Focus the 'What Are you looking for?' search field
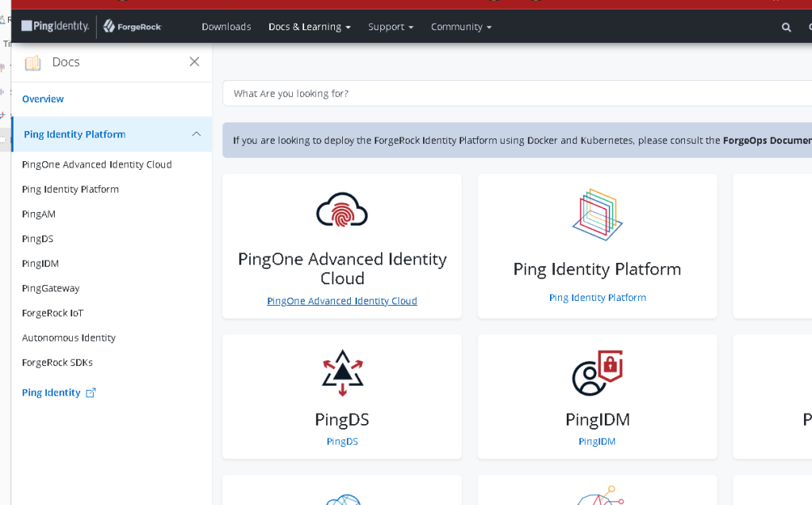 click(517, 94)
